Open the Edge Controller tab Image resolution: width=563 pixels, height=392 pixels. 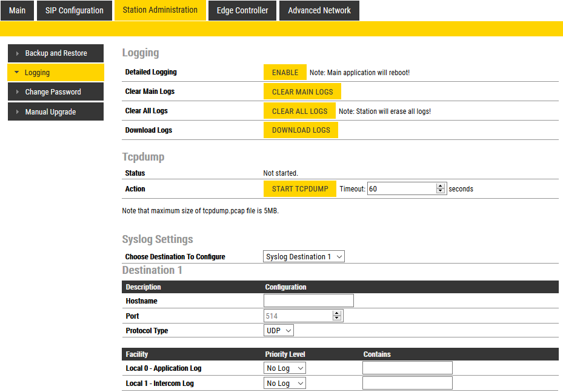[x=242, y=10]
